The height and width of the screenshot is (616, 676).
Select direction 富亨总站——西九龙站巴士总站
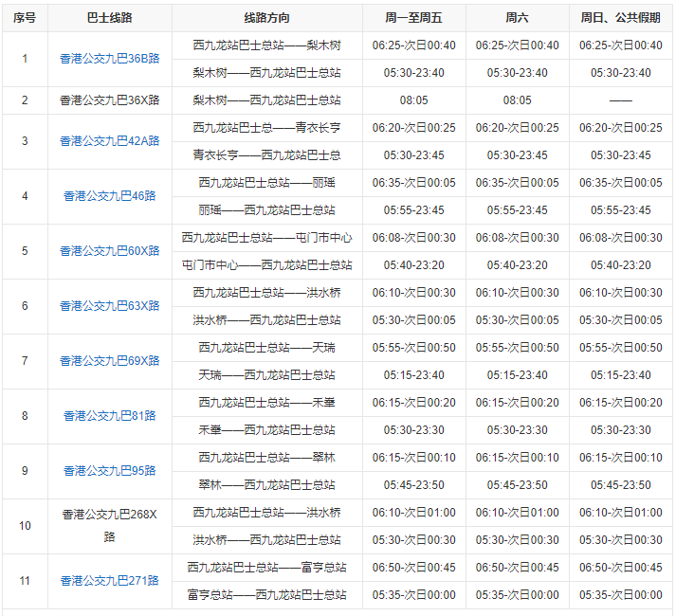tap(266, 595)
